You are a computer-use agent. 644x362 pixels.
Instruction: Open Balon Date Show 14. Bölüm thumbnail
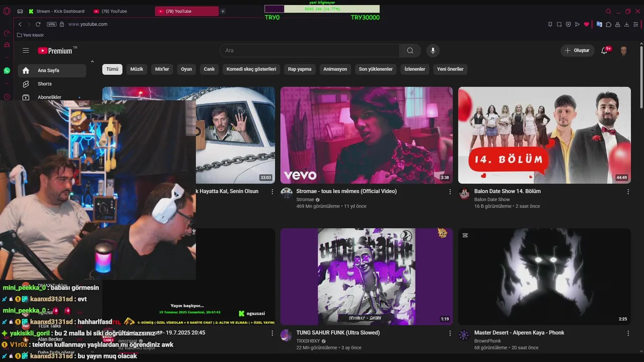[544, 135]
